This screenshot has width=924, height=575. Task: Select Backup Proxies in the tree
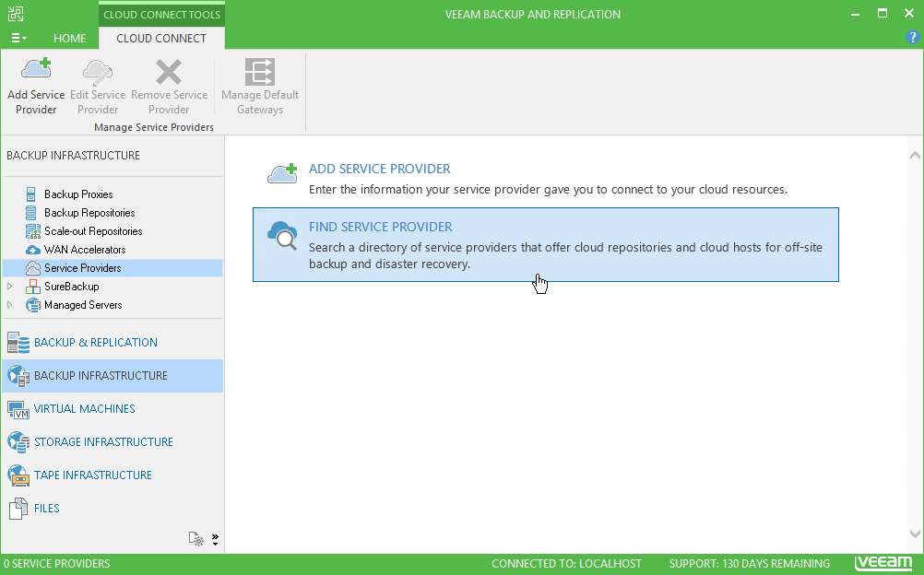(x=78, y=194)
